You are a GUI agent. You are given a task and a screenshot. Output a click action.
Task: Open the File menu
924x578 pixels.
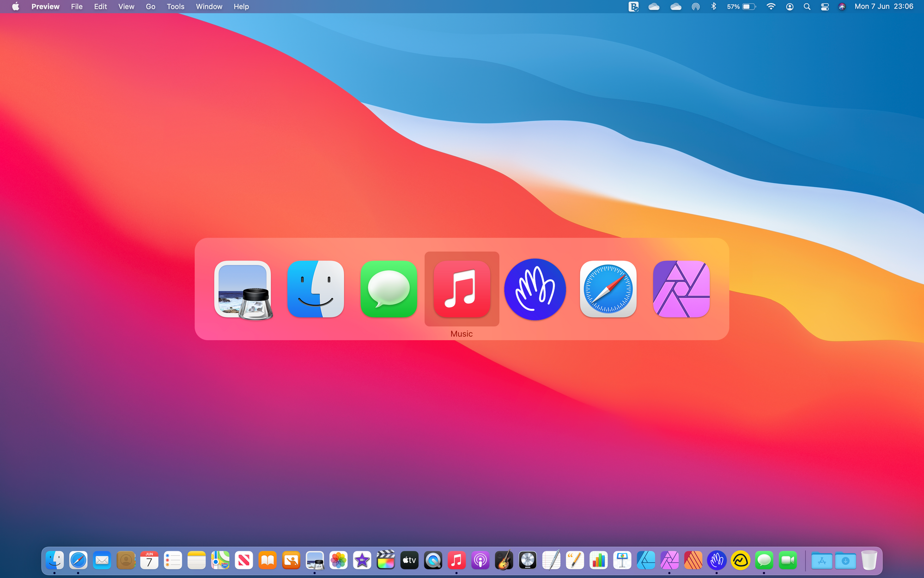point(77,6)
